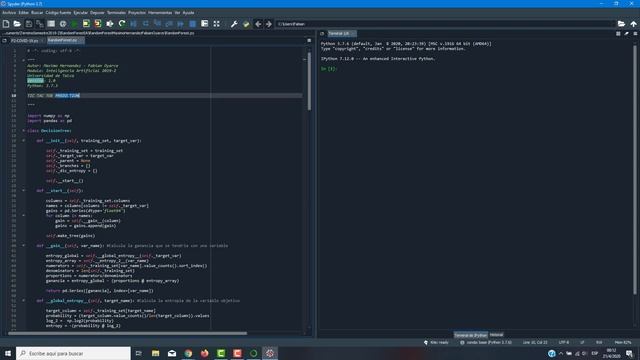Screen dimensions: 640x360
Task: Click the editor horizontal scrollbar
Action: tap(127, 333)
